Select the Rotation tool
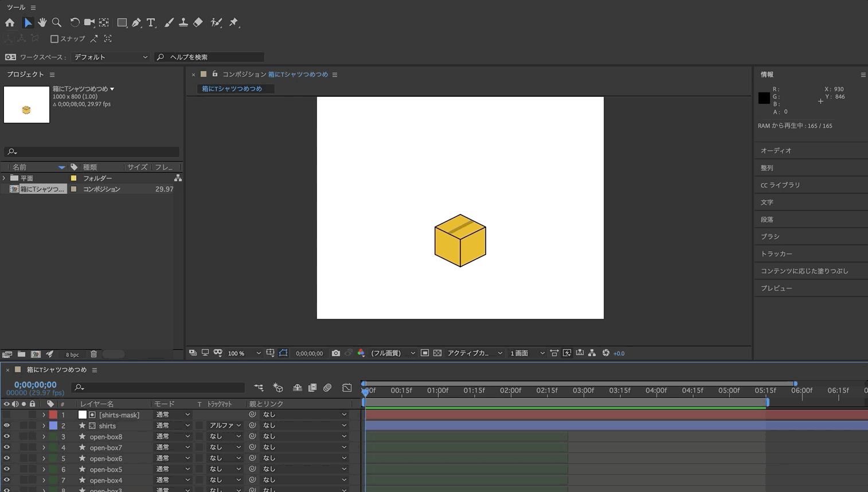 75,22
